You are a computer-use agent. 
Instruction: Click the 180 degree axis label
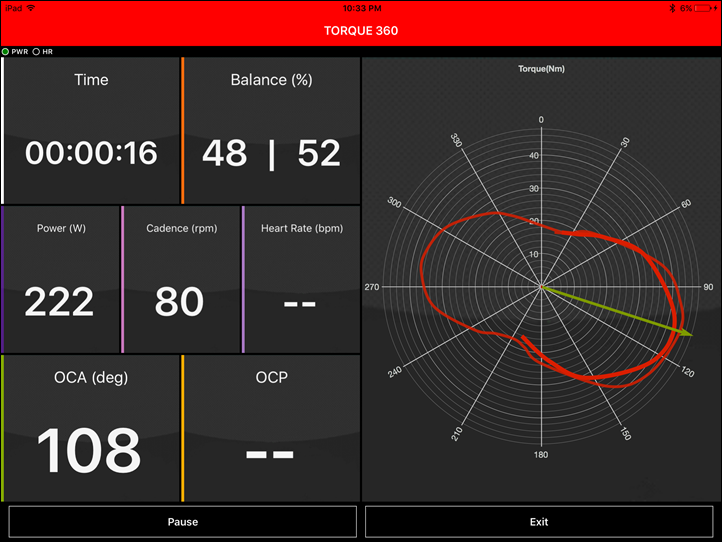541,455
